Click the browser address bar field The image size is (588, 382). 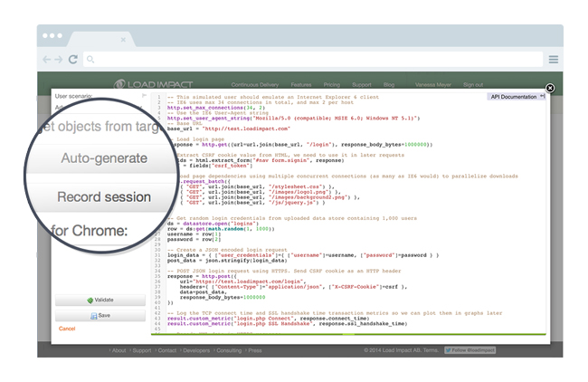click(313, 59)
